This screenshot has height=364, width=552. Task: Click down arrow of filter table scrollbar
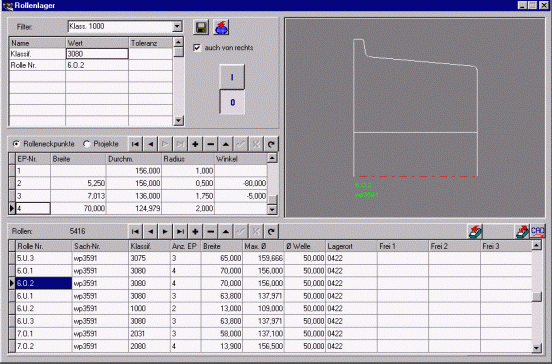(178, 120)
